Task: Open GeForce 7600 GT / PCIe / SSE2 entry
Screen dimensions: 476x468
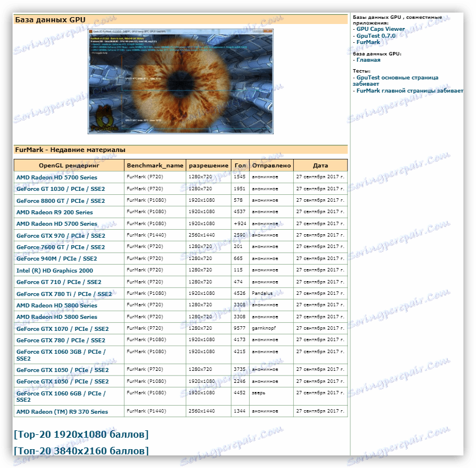Action: coord(61,247)
